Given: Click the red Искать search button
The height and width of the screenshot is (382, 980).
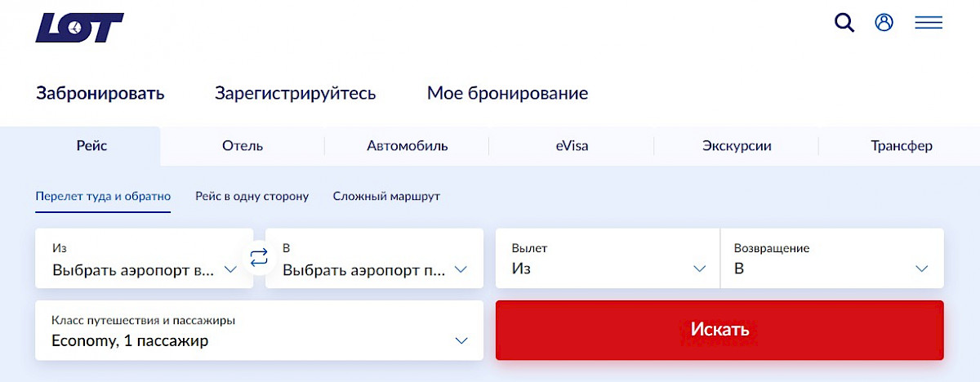Looking at the screenshot, I should pyautogui.click(x=719, y=330).
